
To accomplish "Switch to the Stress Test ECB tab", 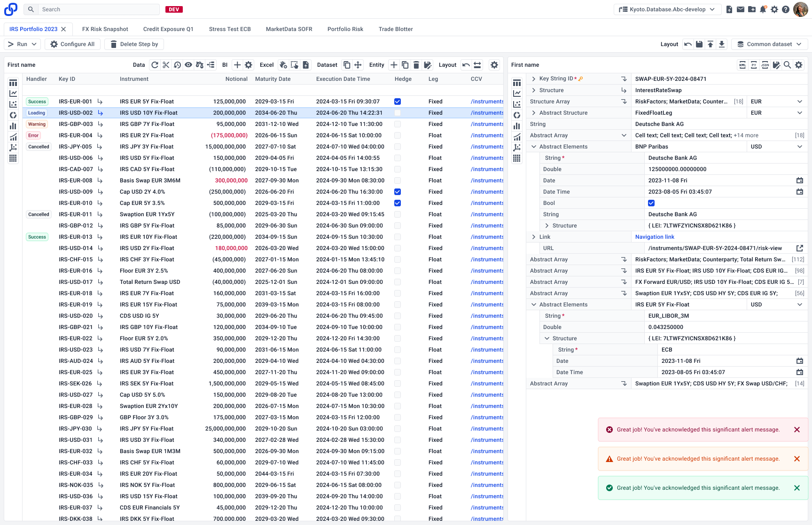I will [x=230, y=29].
